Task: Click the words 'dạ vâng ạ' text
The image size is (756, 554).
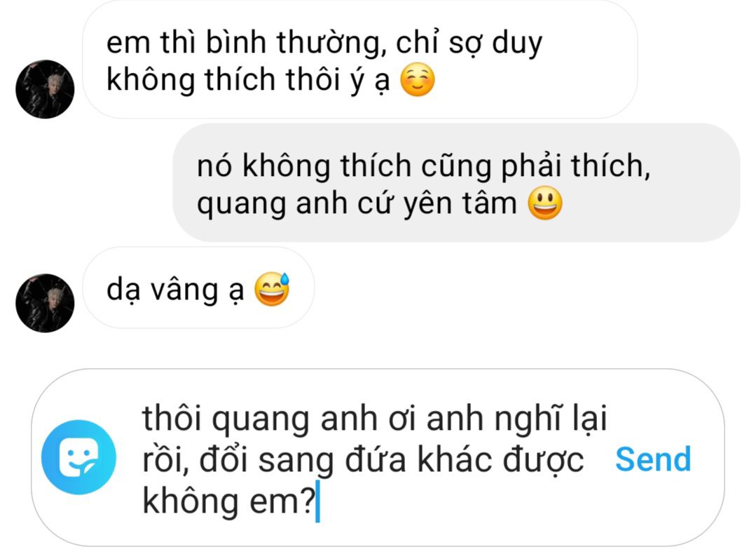Action: tap(175, 290)
